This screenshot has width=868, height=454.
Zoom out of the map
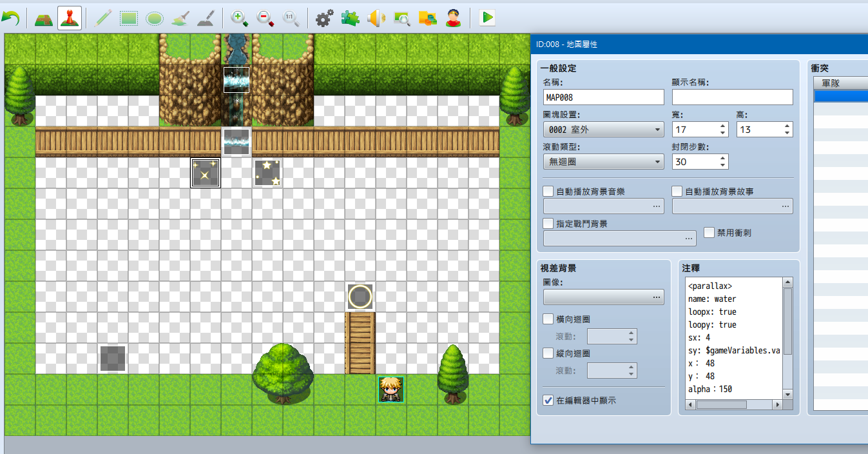pyautogui.click(x=265, y=18)
